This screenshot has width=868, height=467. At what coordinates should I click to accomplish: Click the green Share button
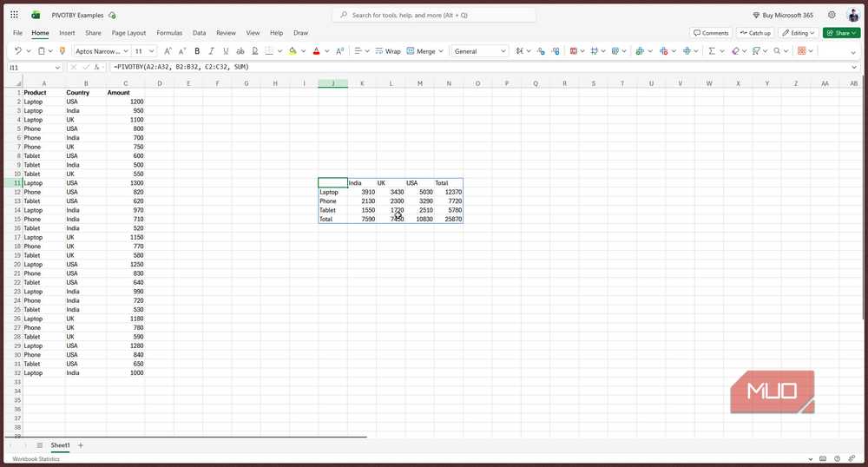841,33
